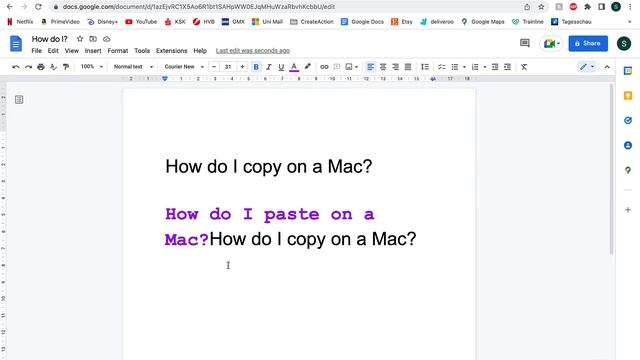
Task: Open the Extensions menu
Action: pos(171,51)
